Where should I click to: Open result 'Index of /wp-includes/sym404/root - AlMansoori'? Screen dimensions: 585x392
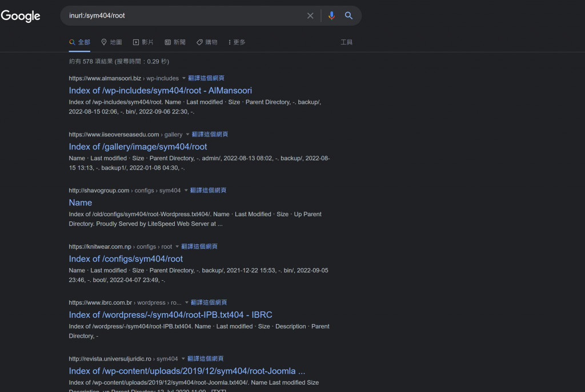point(161,91)
